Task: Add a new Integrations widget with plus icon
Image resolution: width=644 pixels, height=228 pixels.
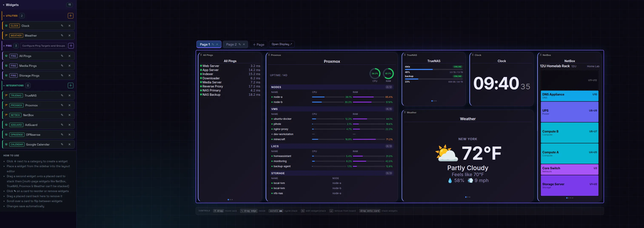Action: [70, 85]
